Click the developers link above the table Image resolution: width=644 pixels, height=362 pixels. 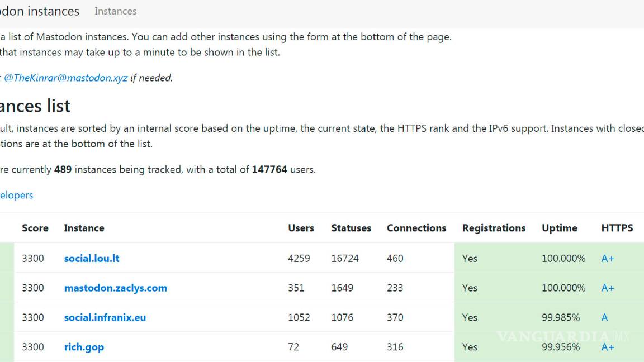click(16, 195)
